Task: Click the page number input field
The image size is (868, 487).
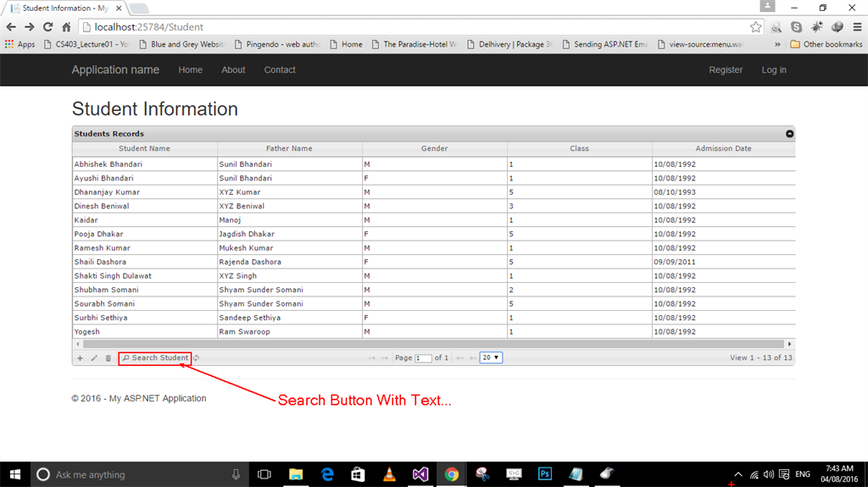Action: 423,358
